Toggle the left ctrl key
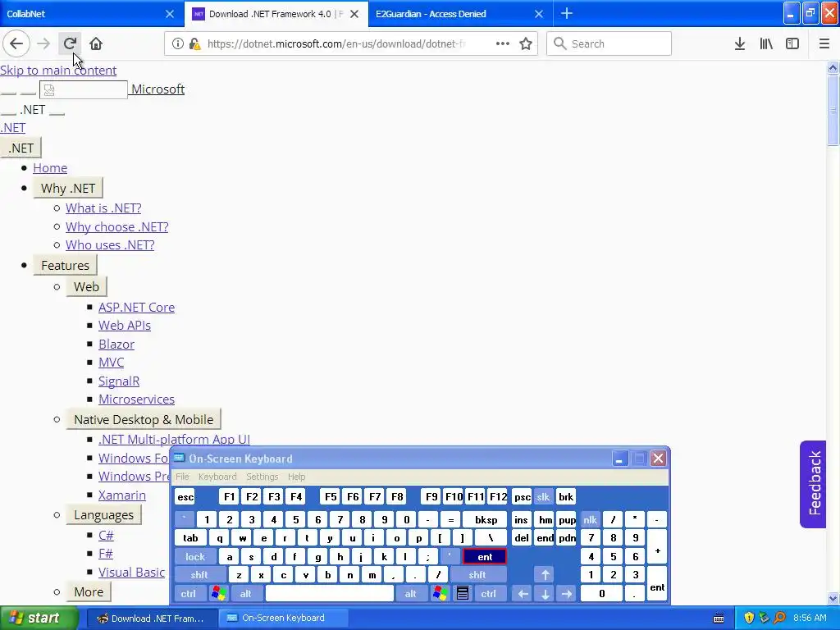 click(x=188, y=593)
